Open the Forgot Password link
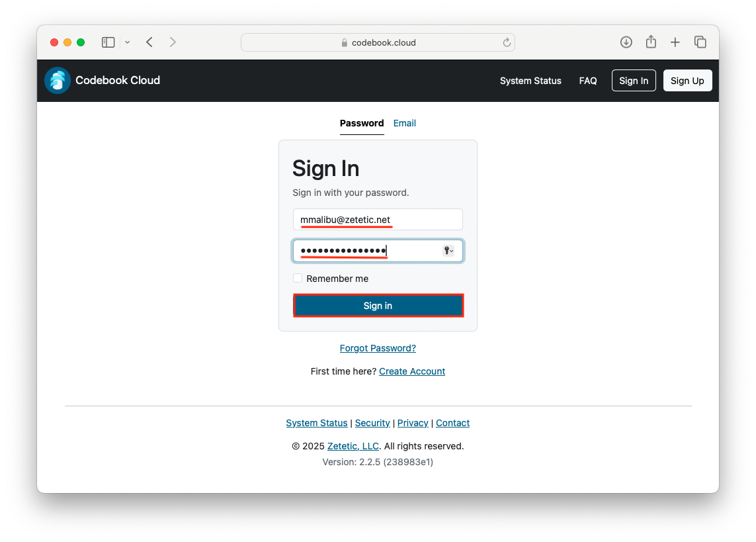Image resolution: width=756 pixels, height=542 pixels. click(378, 347)
